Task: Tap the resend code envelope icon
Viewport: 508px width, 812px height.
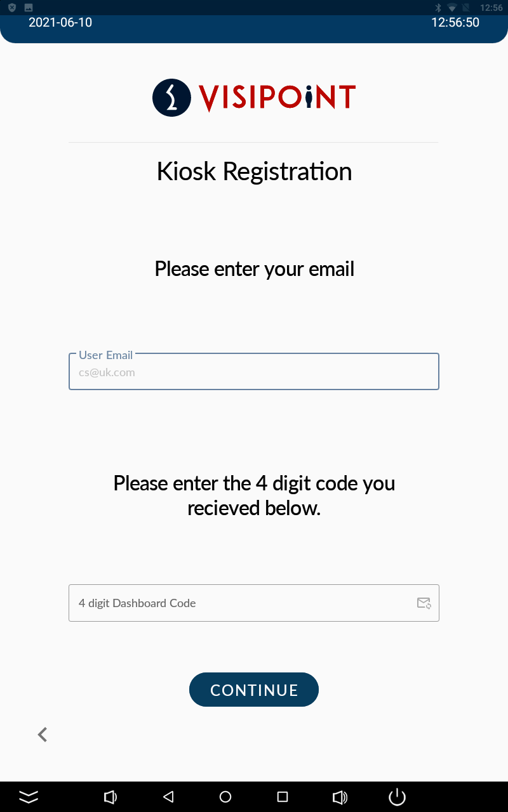Action: click(424, 603)
